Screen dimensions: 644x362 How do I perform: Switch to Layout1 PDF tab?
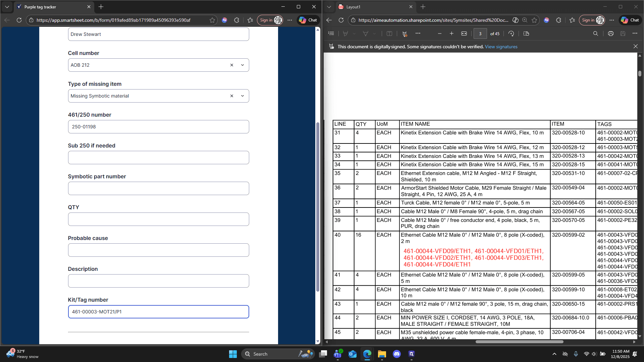(x=376, y=7)
